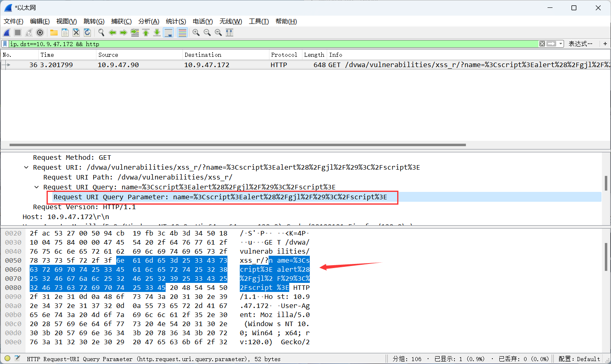611x364 pixels.
Task: Click the expert info status circle
Action: [7, 358]
